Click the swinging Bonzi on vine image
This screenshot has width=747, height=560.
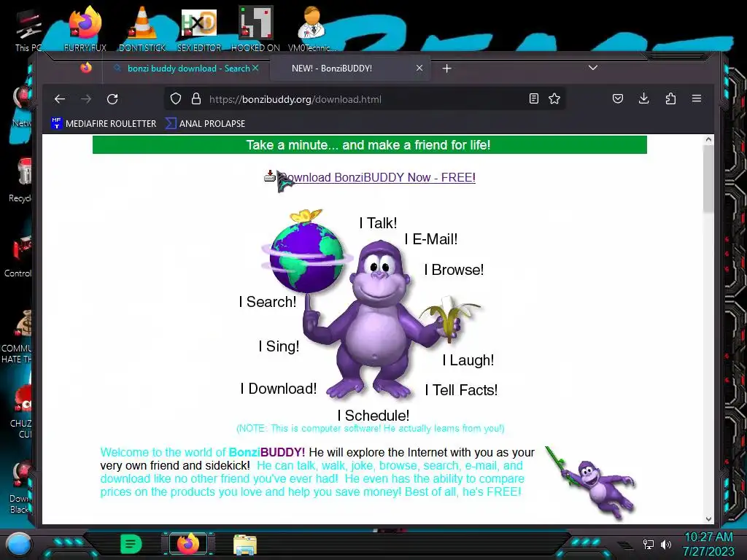click(x=591, y=482)
